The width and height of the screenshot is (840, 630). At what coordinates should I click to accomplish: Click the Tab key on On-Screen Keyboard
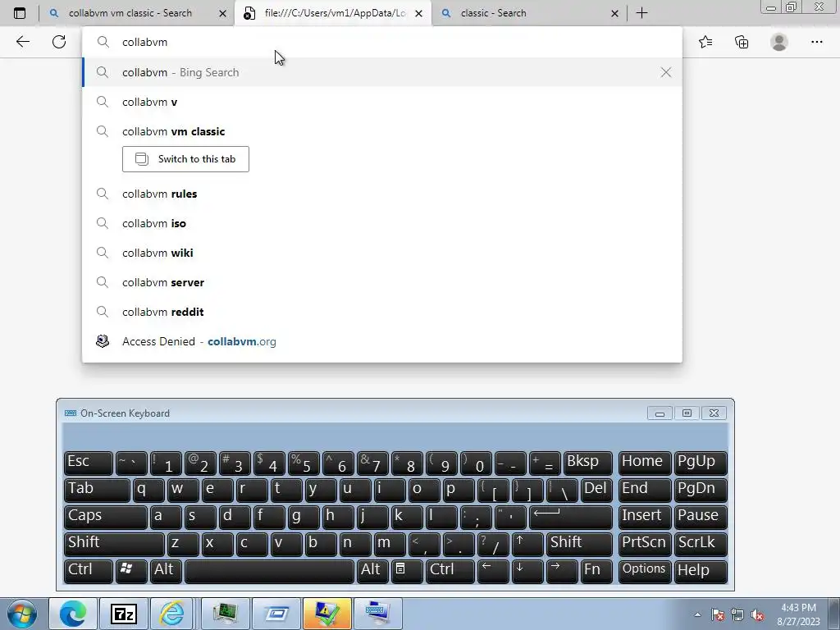pyautogui.click(x=97, y=490)
